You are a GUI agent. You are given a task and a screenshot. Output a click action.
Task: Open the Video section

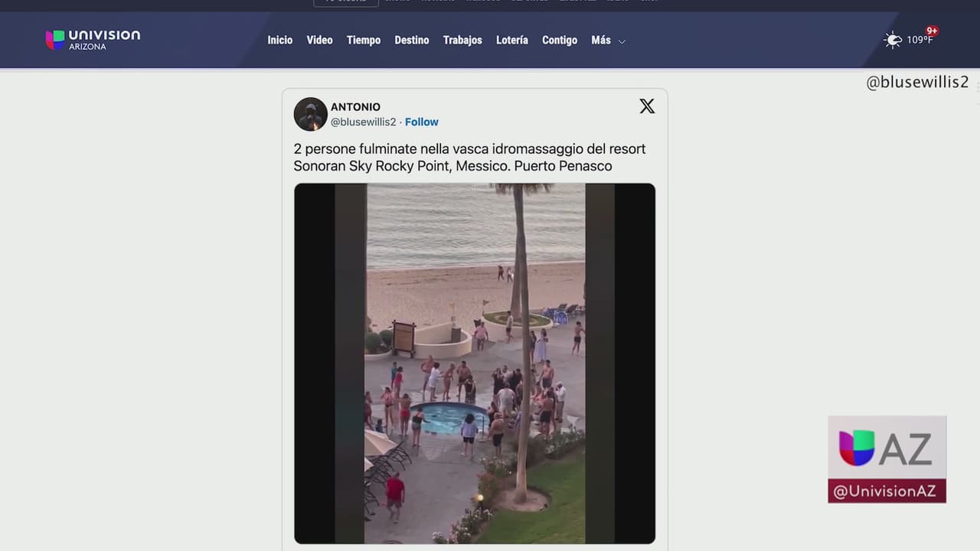tap(319, 40)
